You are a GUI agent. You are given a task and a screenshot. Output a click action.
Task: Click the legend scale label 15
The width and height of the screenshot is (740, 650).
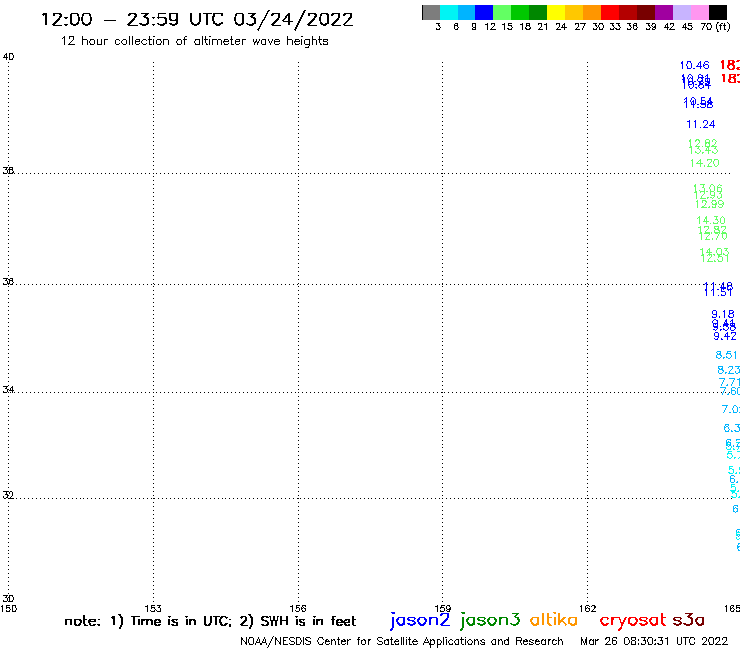[507, 27]
